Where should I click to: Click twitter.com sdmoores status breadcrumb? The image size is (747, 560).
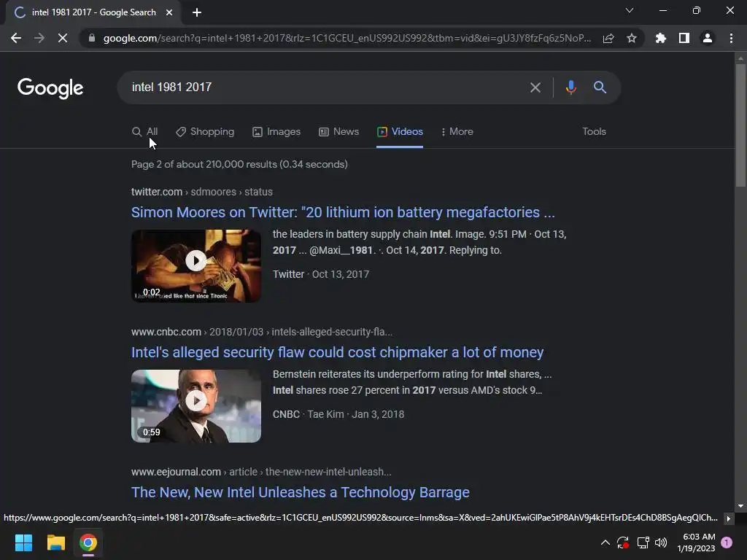(202, 192)
